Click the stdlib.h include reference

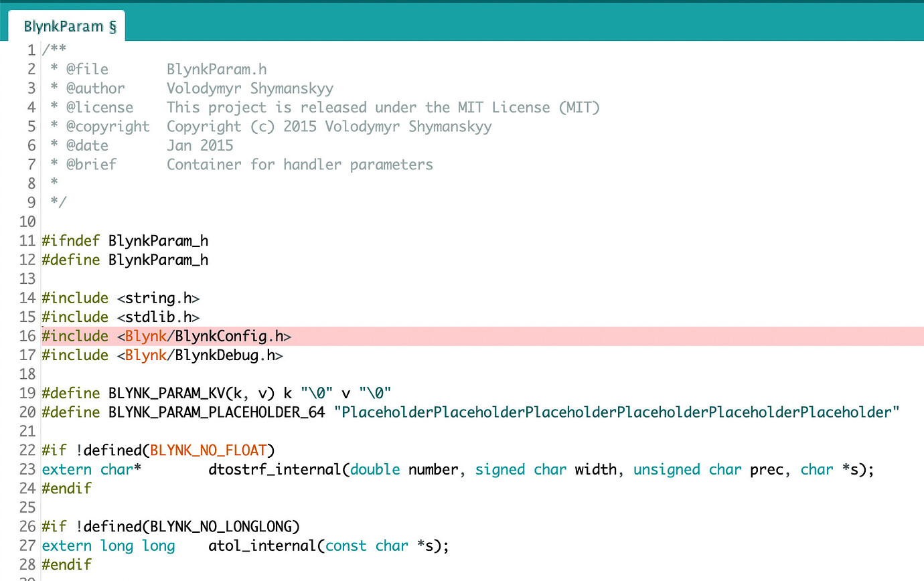pos(159,317)
